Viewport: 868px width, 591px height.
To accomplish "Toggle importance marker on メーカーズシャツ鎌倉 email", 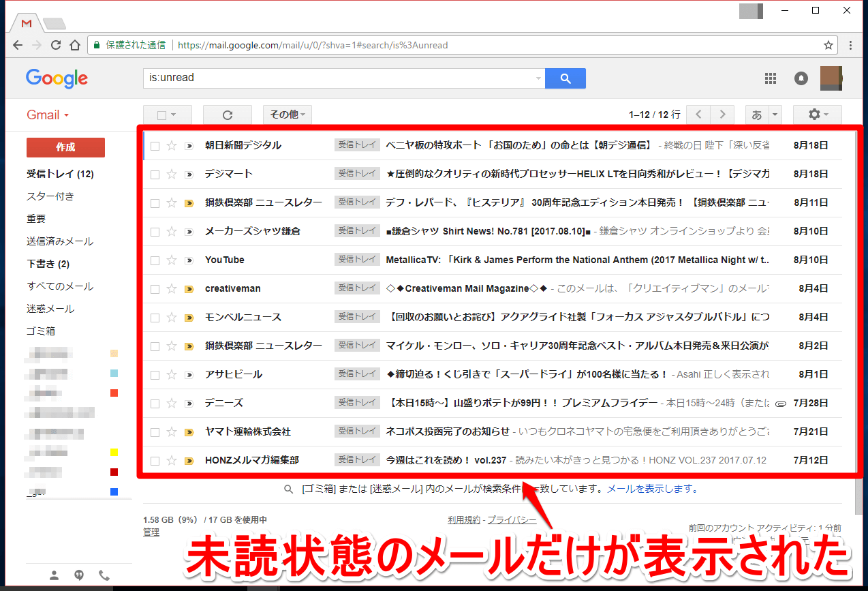I will click(189, 232).
